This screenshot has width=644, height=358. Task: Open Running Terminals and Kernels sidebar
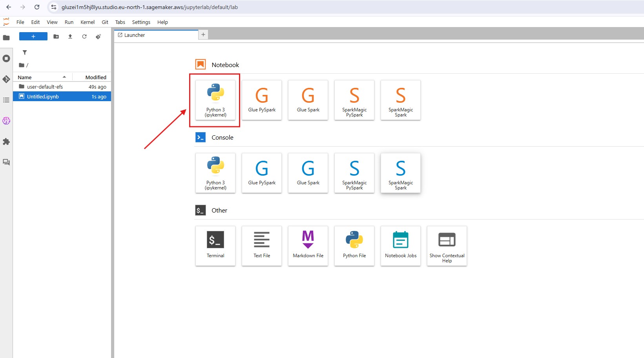pyautogui.click(x=6, y=58)
